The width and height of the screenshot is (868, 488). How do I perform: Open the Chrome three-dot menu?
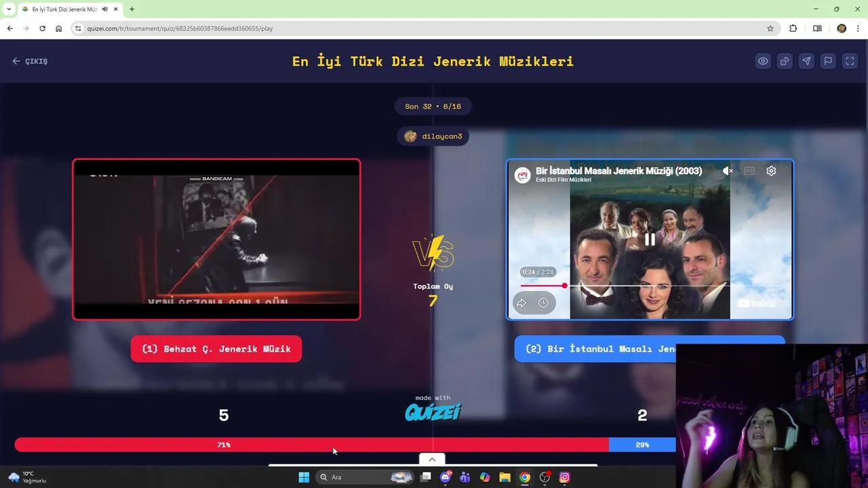click(x=859, y=28)
